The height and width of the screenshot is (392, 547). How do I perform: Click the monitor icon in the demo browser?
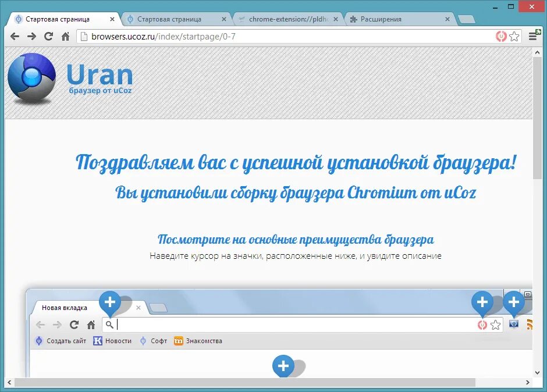click(513, 325)
